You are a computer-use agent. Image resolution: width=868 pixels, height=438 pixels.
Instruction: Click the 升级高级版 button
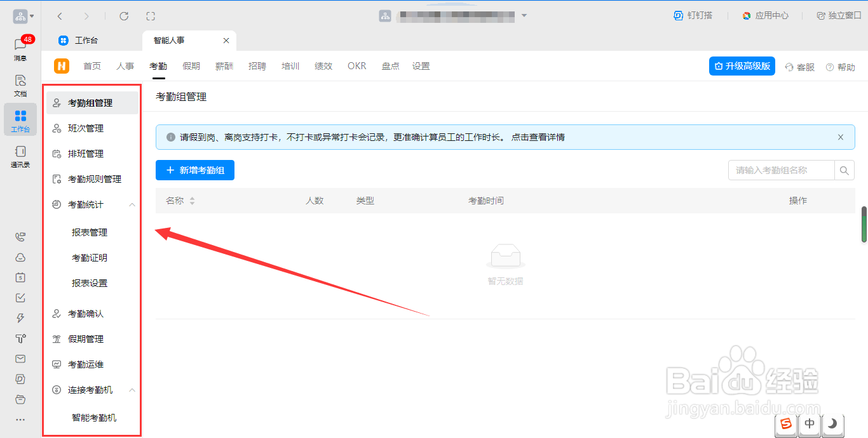(742, 66)
